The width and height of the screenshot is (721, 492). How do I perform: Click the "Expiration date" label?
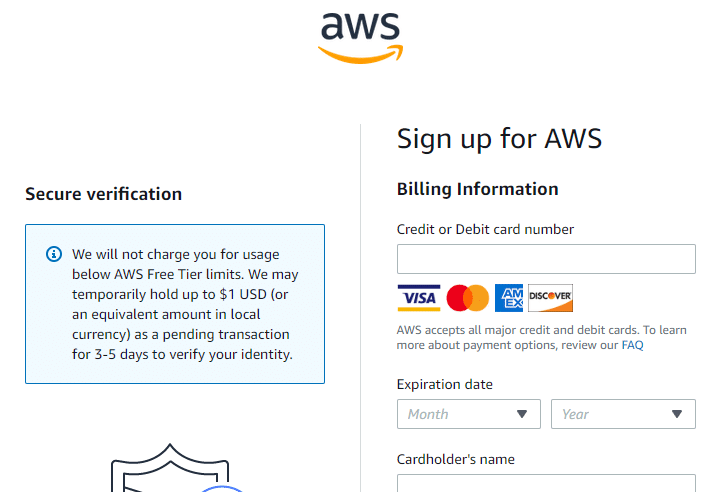click(x=444, y=384)
